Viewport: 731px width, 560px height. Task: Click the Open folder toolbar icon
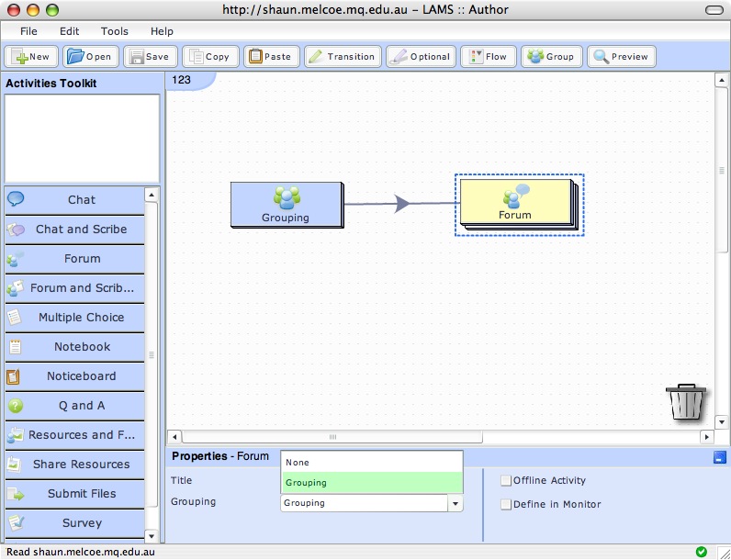[76, 56]
